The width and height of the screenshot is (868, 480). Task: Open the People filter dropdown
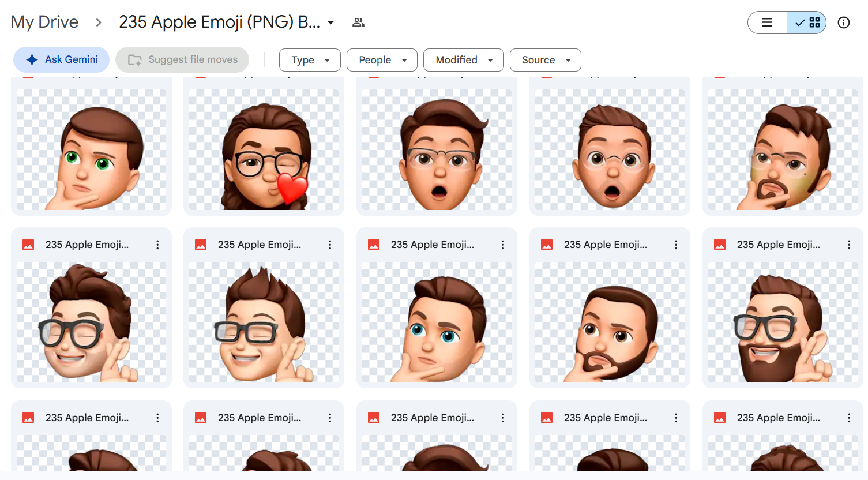[x=382, y=60]
